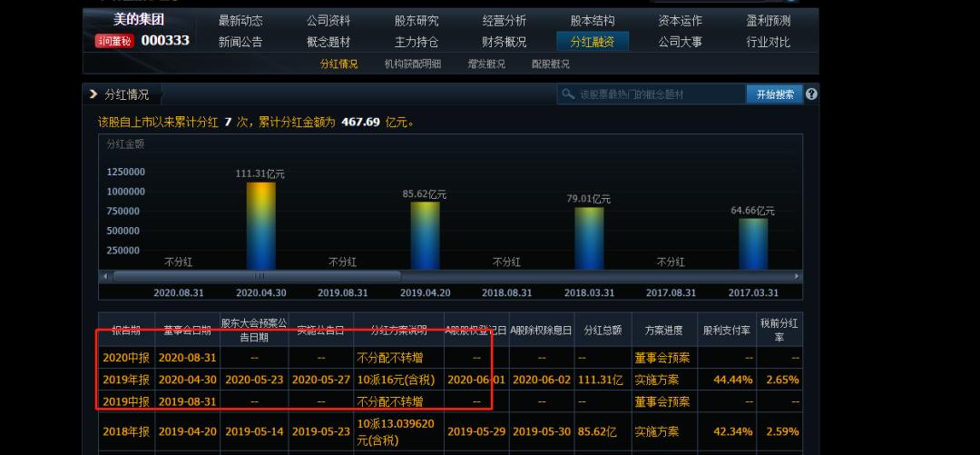Click the 2019年报 row label
The image size is (980, 455).
coord(126,380)
